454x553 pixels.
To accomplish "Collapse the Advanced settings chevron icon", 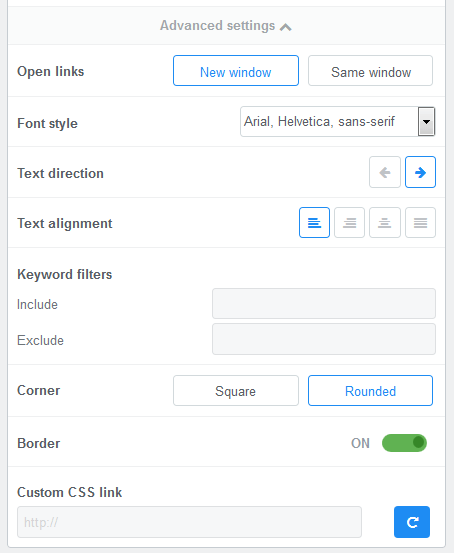I will [x=285, y=27].
